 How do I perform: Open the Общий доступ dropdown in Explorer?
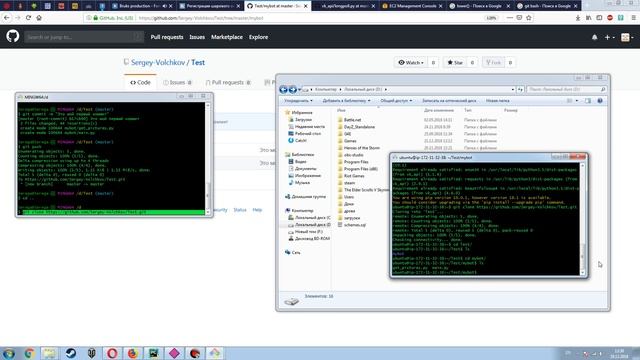(396, 100)
